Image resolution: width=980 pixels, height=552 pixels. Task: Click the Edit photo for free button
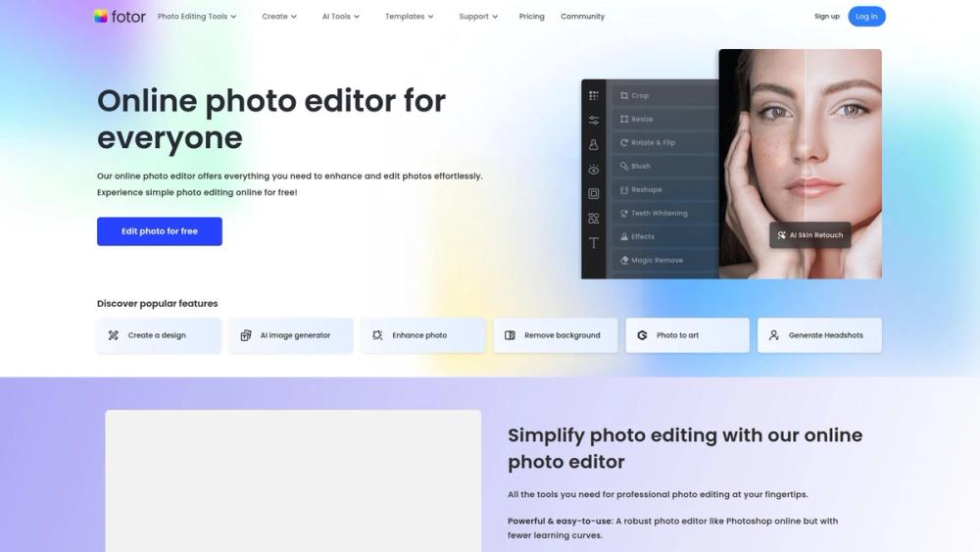pos(160,231)
